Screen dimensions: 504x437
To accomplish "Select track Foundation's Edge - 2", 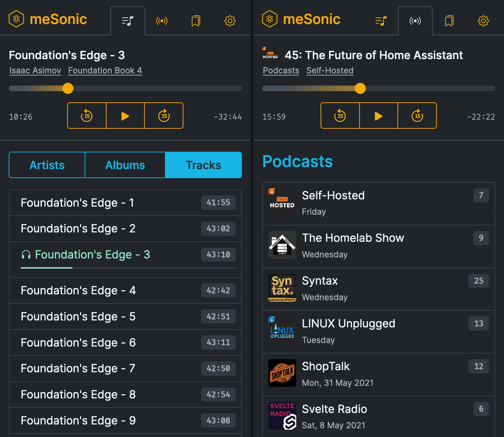I will pos(125,229).
